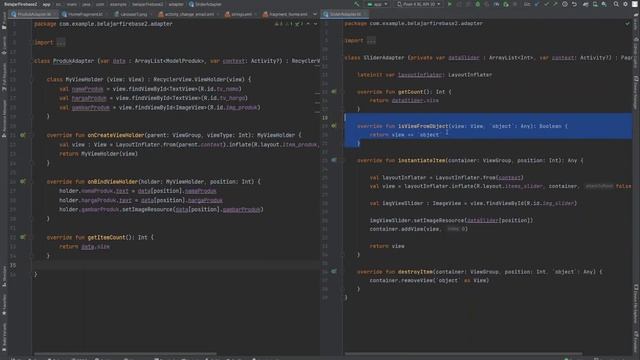This screenshot has width=640, height=360.
Task: Run the app with green play icon
Action: (450, 4)
